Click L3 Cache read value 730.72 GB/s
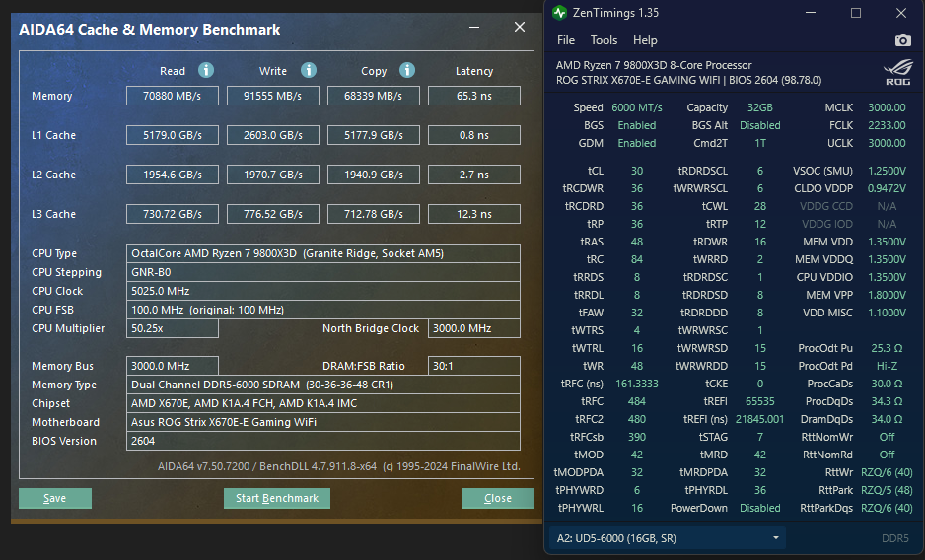Viewport: 925px width, 560px height. pos(173,214)
